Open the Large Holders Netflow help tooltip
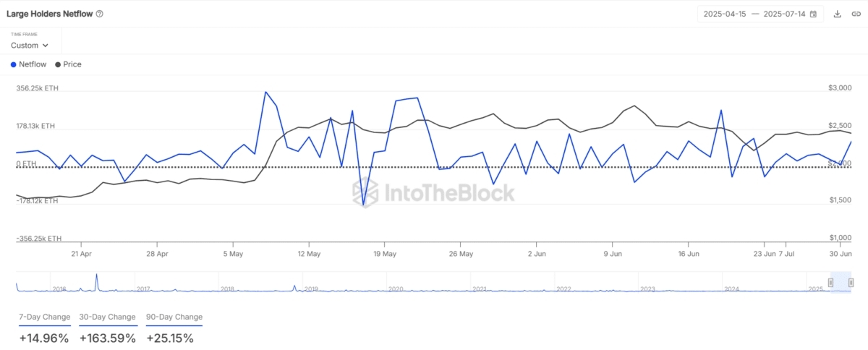The image size is (868, 350). 99,14
